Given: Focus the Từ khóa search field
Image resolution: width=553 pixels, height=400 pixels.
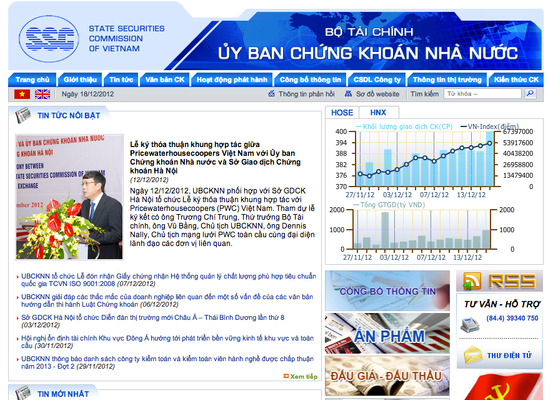Looking at the screenshot, I should click(x=482, y=94).
